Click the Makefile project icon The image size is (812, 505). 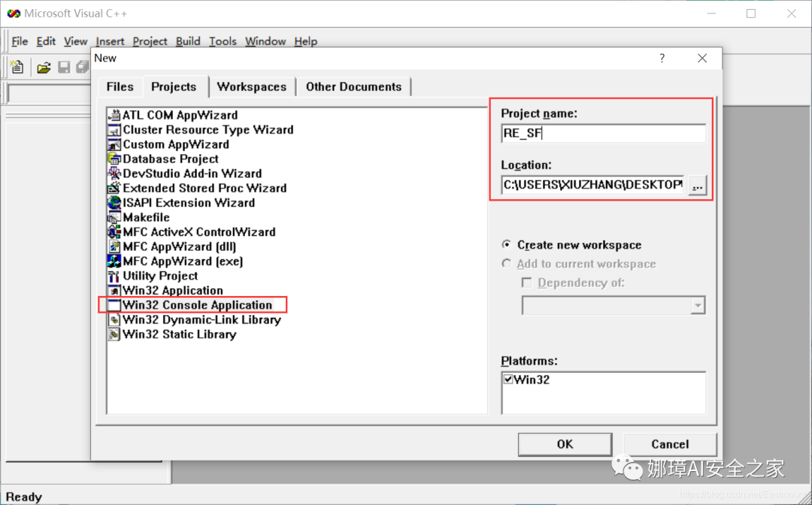coord(114,217)
